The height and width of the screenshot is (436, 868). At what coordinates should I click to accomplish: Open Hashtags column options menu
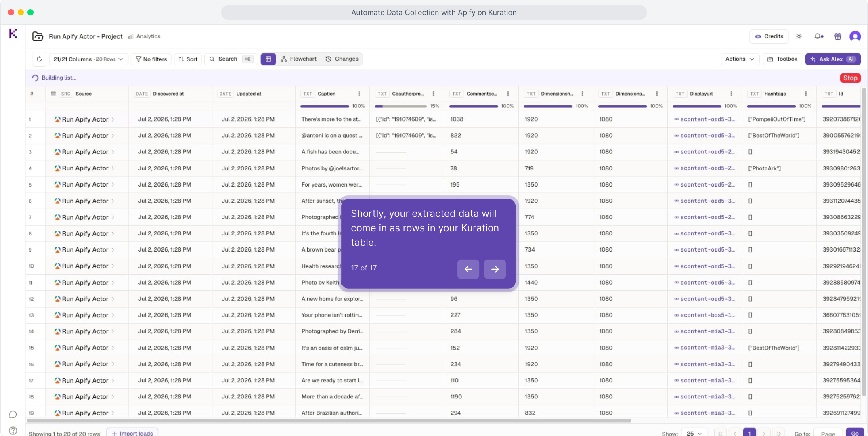(x=806, y=94)
